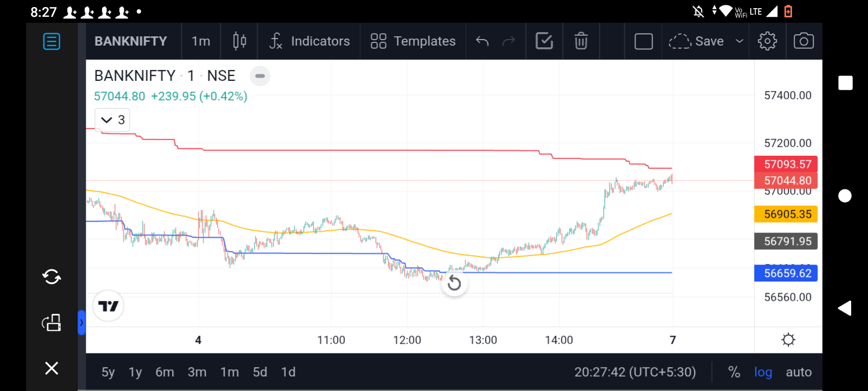Screen dimensions: 868x391
Task: Redo the chart action
Action: pos(509,41)
